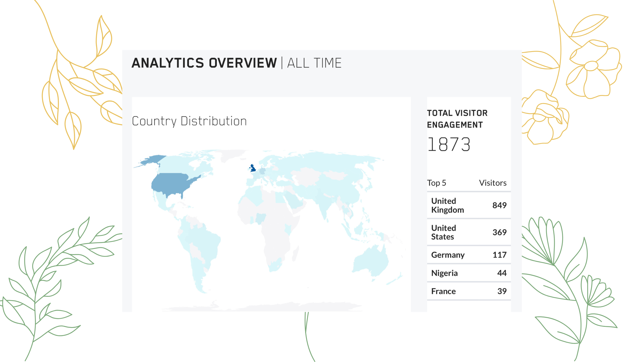Click the Visitors column header
The image size is (644, 362).
[493, 183]
